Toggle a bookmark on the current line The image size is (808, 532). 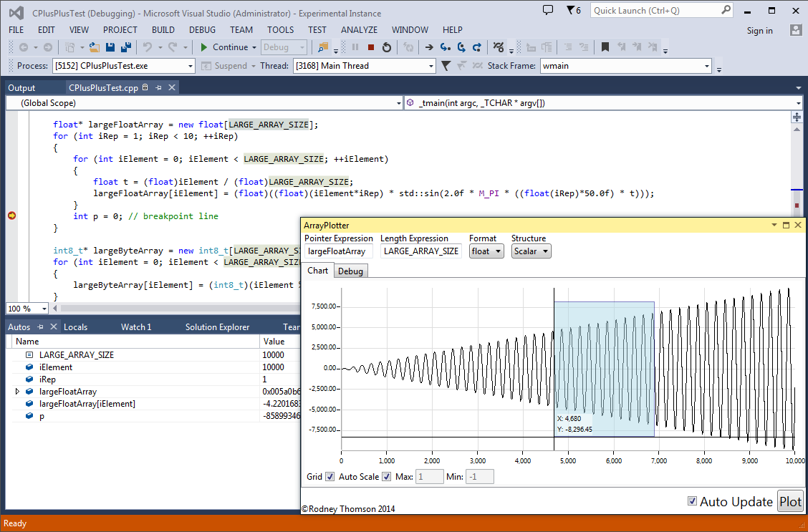(x=605, y=47)
